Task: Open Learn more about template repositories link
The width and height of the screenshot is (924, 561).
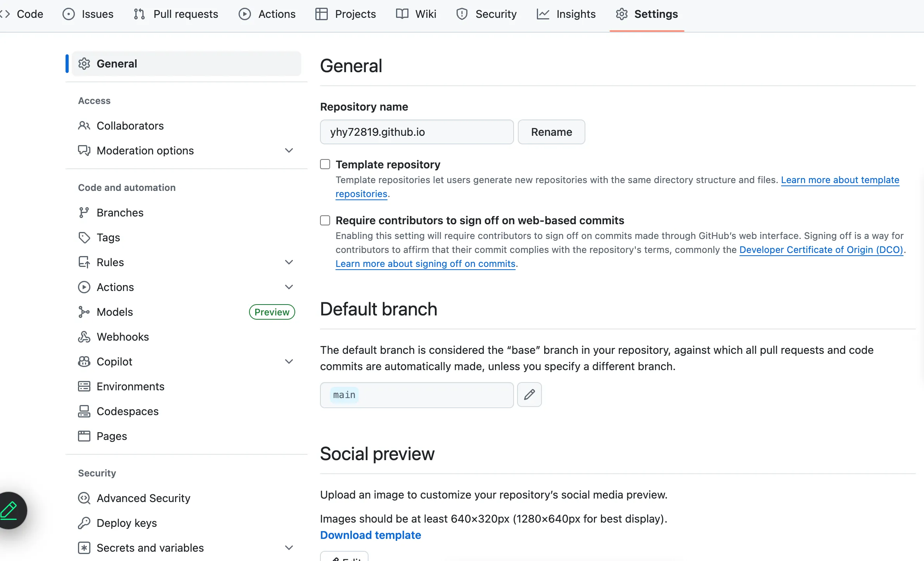Action: pos(840,180)
